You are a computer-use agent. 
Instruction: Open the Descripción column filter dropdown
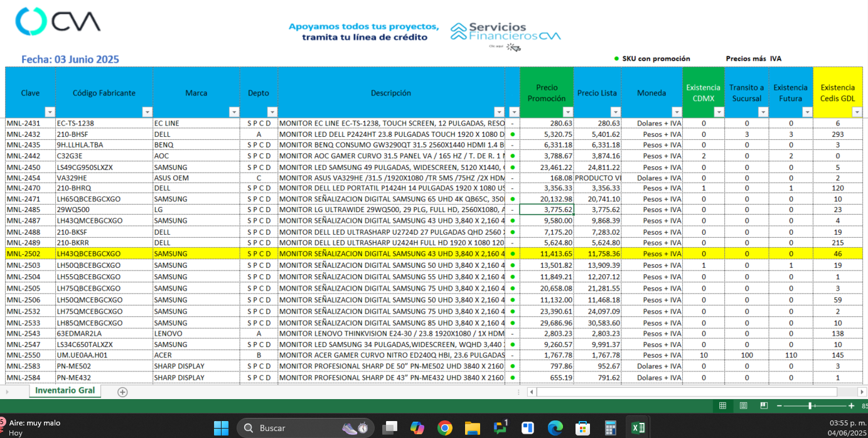(499, 112)
